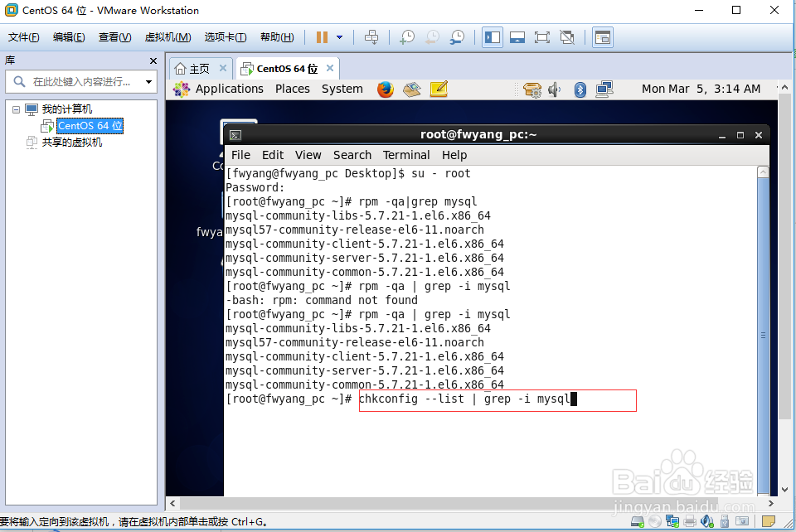Click the Unity mode toolbar icon

point(567,37)
